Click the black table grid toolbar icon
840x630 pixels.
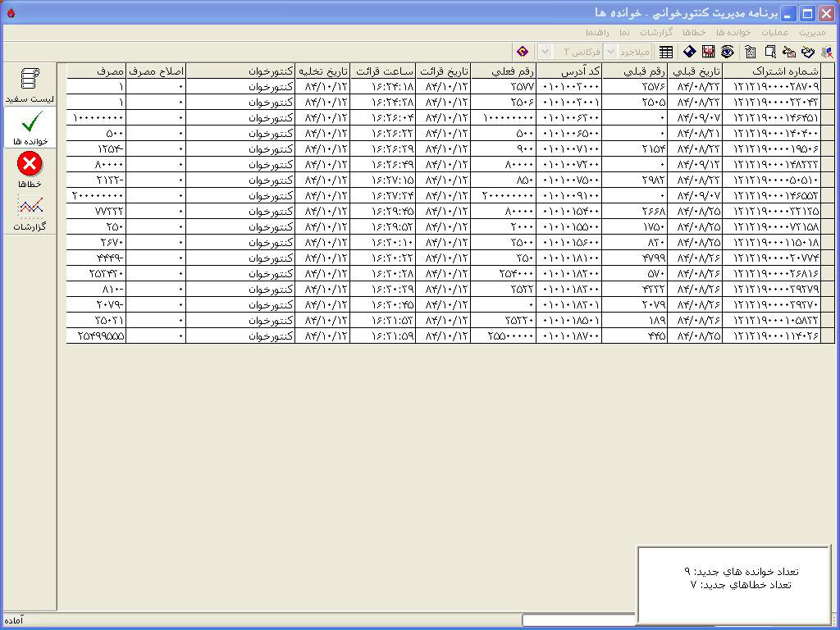(x=666, y=52)
